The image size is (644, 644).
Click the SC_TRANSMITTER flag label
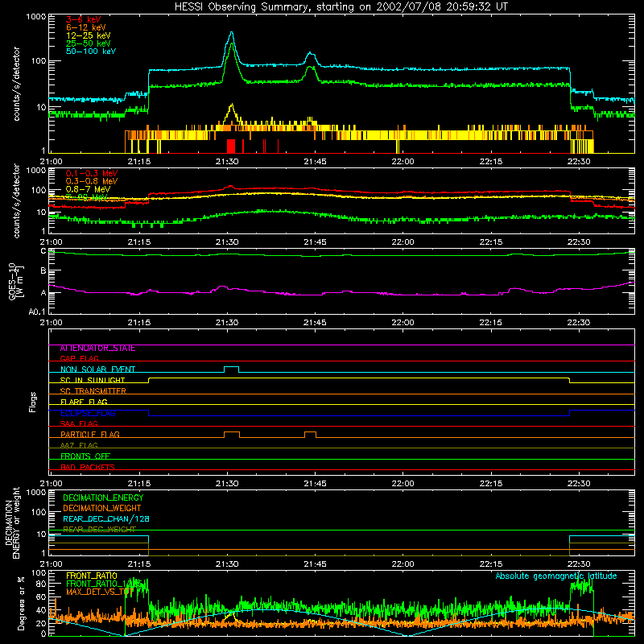[x=93, y=390]
